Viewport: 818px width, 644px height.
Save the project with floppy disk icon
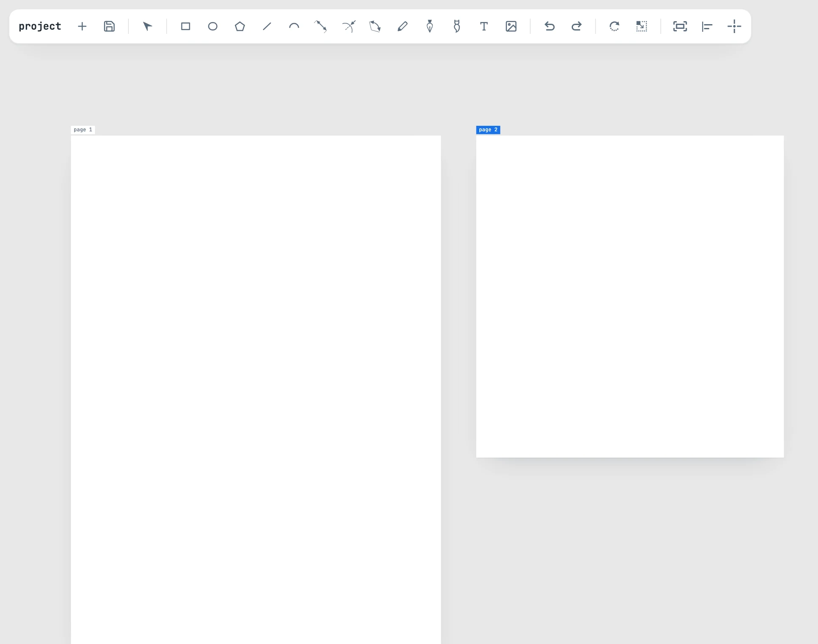tap(109, 26)
